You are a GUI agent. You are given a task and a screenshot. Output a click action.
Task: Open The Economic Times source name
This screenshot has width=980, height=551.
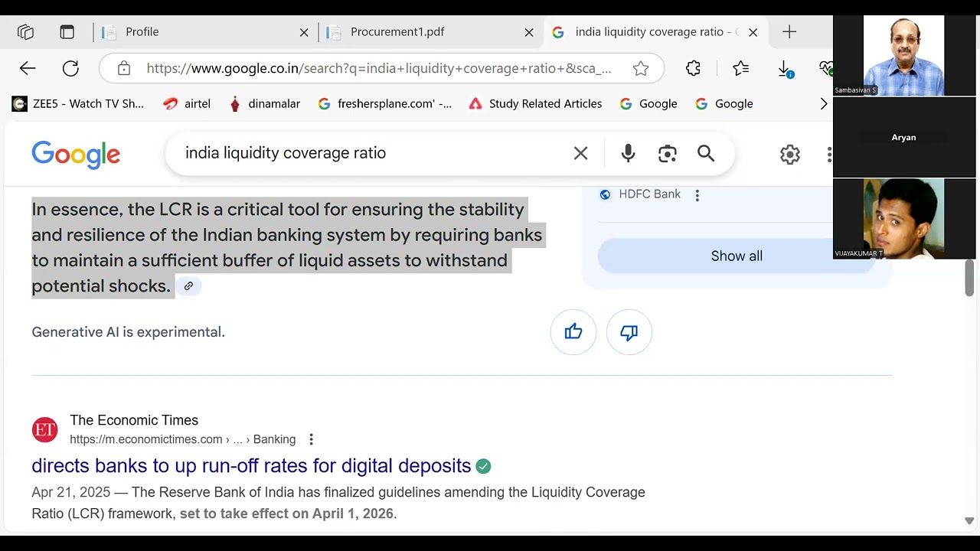(134, 420)
